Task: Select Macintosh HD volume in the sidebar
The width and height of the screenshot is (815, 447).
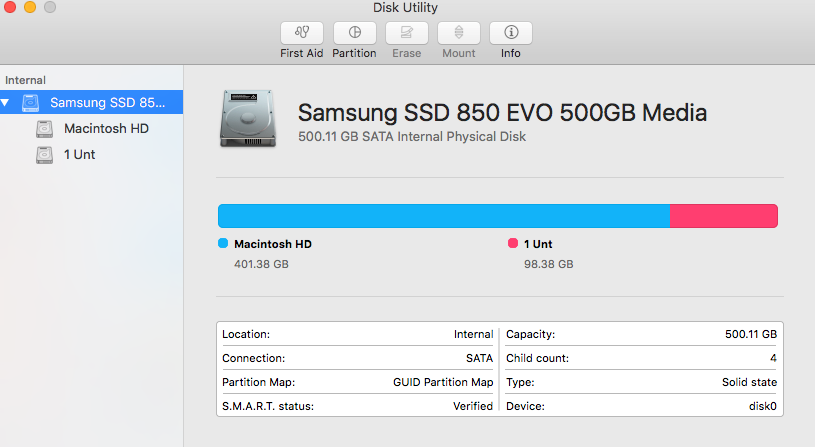Action: click(x=106, y=128)
